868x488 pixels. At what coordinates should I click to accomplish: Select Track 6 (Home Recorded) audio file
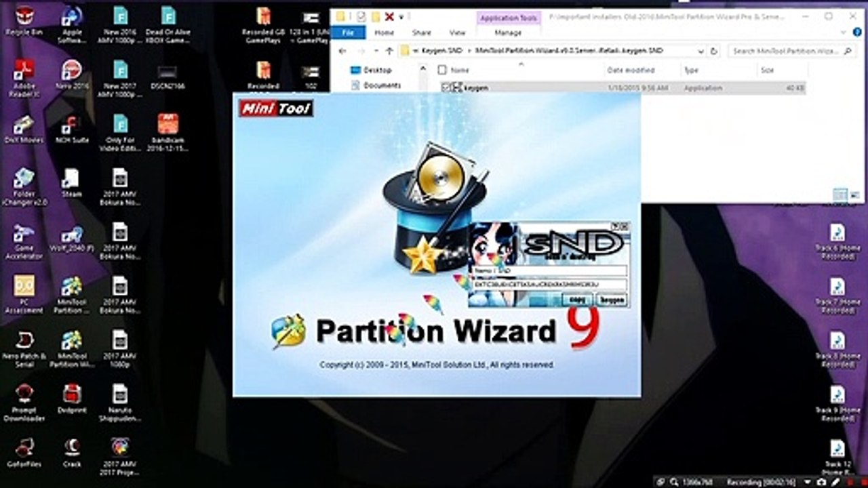(837, 241)
